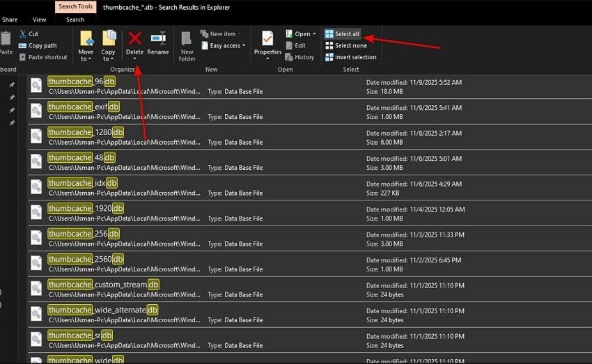
Task: Click the Rename icon
Action: coord(158,38)
